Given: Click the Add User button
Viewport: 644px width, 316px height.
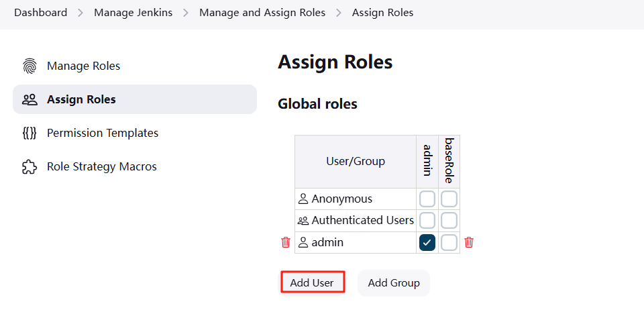Looking at the screenshot, I should pos(312,282).
